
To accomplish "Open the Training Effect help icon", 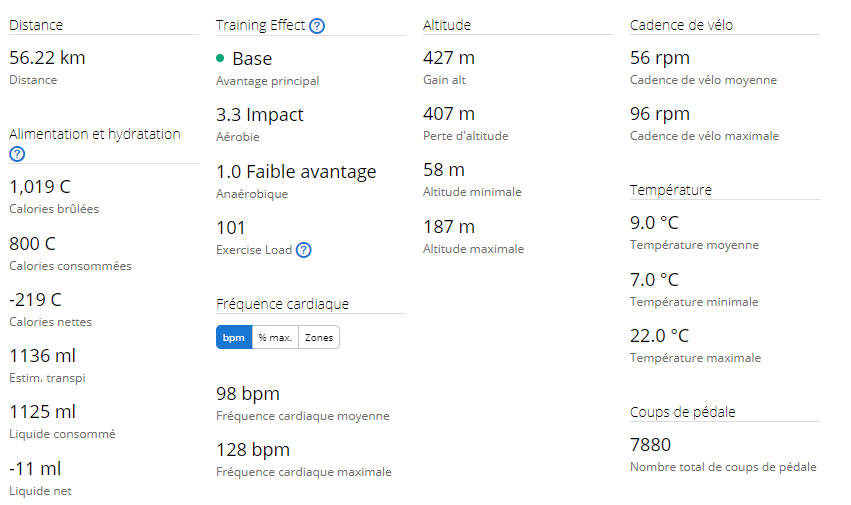I will [317, 26].
